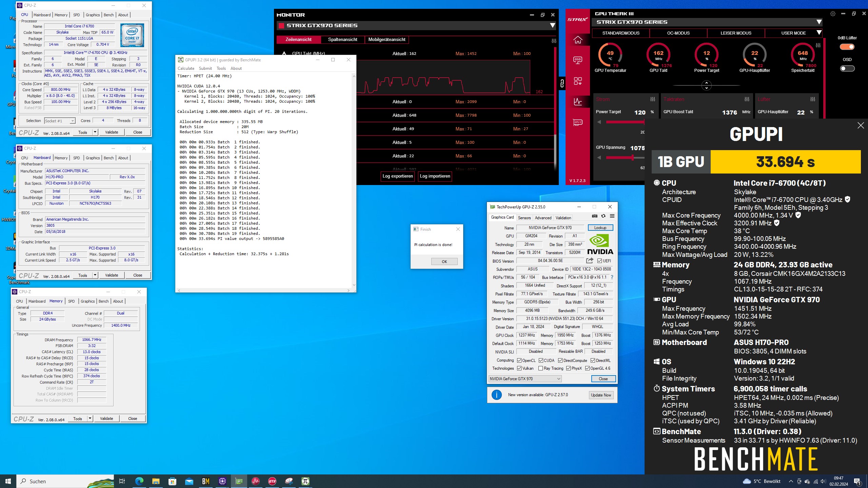This screenshot has height=488, width=868.
Task: Switch to Sensors tab in GPU-Z
Action: pos(524,218)
